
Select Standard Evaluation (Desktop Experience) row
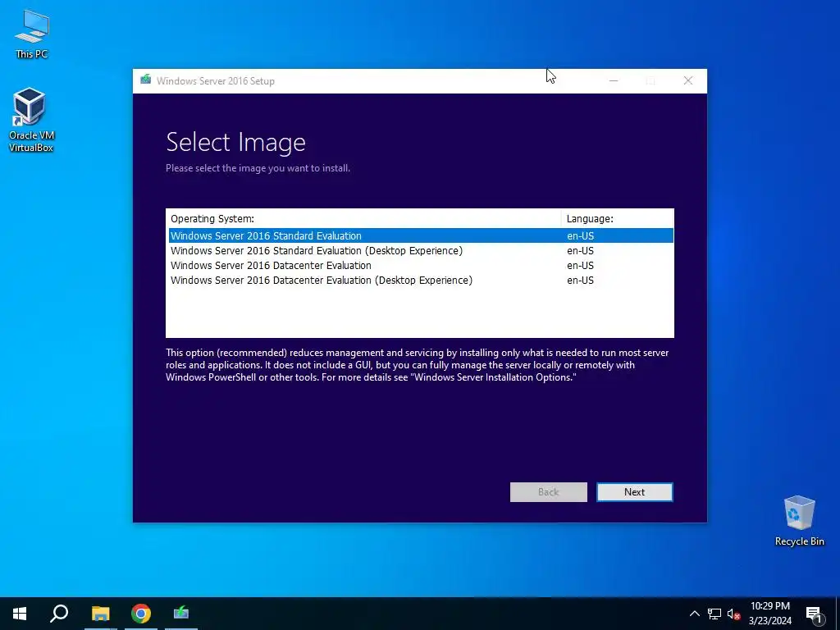421,251
